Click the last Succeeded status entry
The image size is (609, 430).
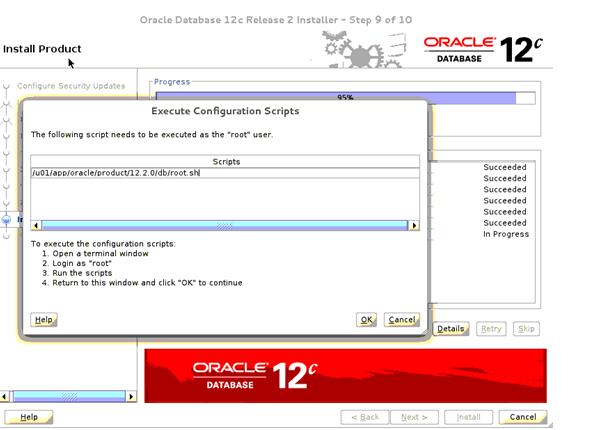[505, 223]
